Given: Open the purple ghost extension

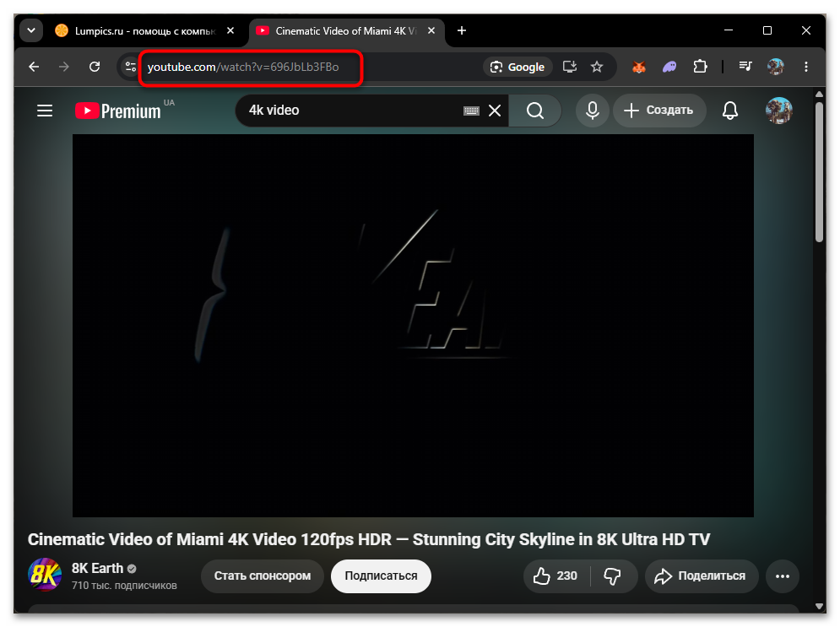Looking at the screenshot, I should (669, 67).
